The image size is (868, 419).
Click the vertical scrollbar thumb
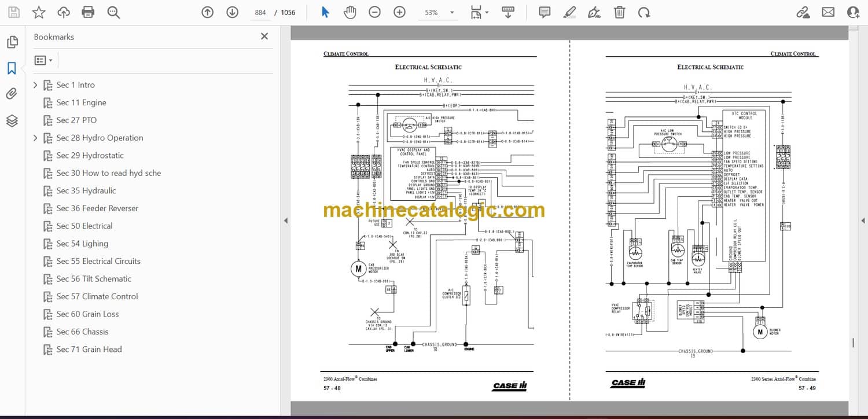pyautogui.click(x=854, y=343)
